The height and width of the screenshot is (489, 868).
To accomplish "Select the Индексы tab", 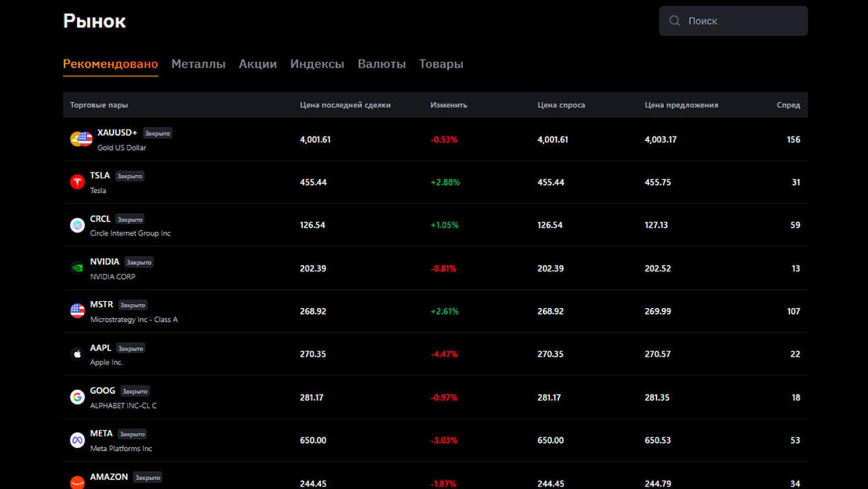I will (x=317, y=64).
